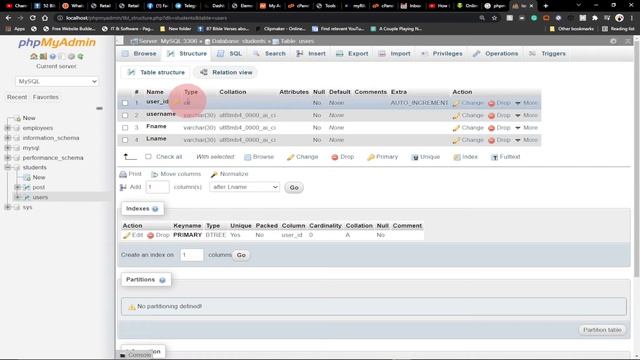Expand the employees database node

coord(8,128)
